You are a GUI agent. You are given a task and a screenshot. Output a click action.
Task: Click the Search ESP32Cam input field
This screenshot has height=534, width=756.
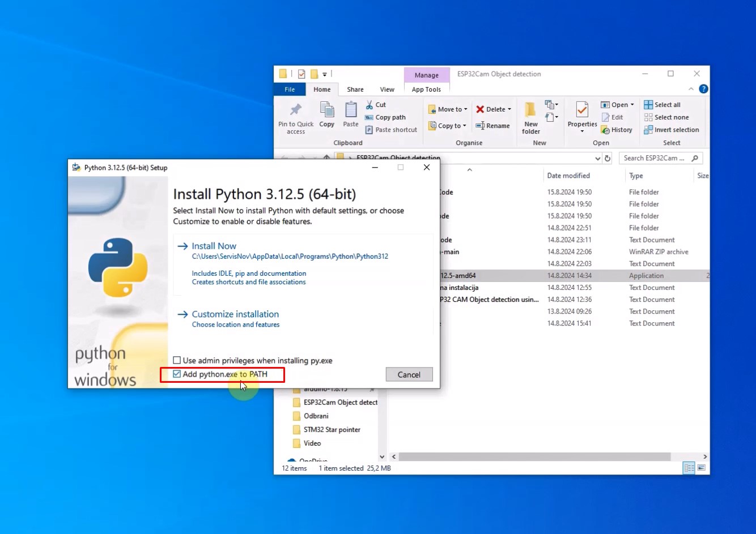coord(655,159)
